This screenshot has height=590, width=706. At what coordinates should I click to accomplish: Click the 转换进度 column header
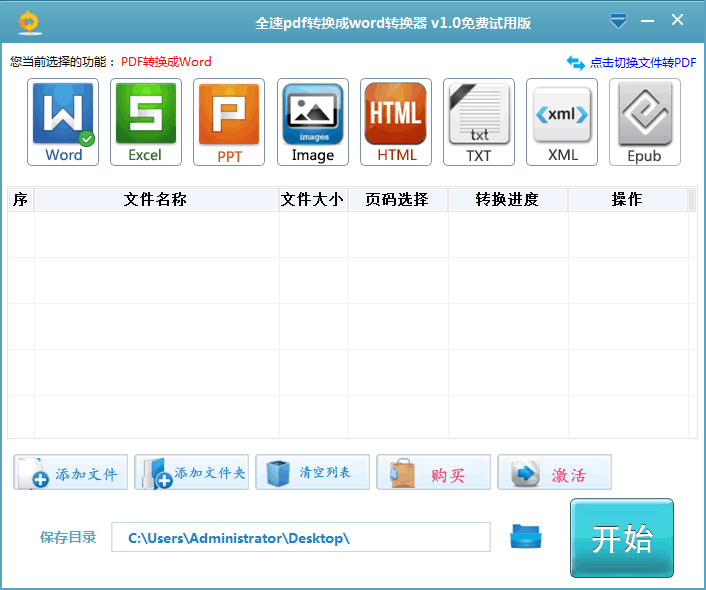(507, 200)
